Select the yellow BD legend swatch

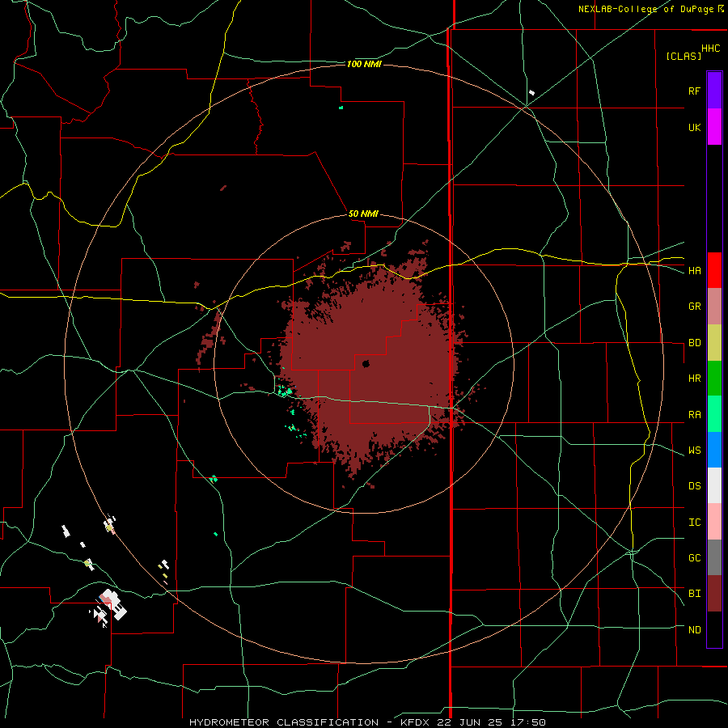tap(714, 343)
